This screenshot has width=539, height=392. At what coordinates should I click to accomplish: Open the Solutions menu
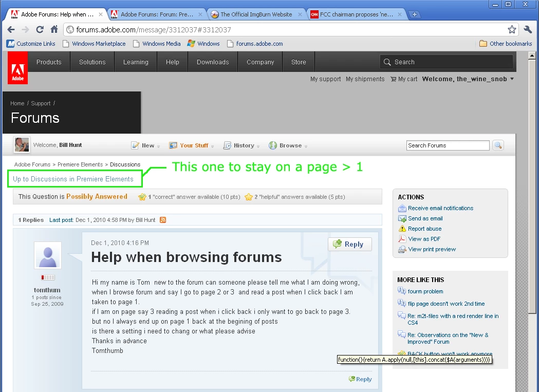pos(92,62)
